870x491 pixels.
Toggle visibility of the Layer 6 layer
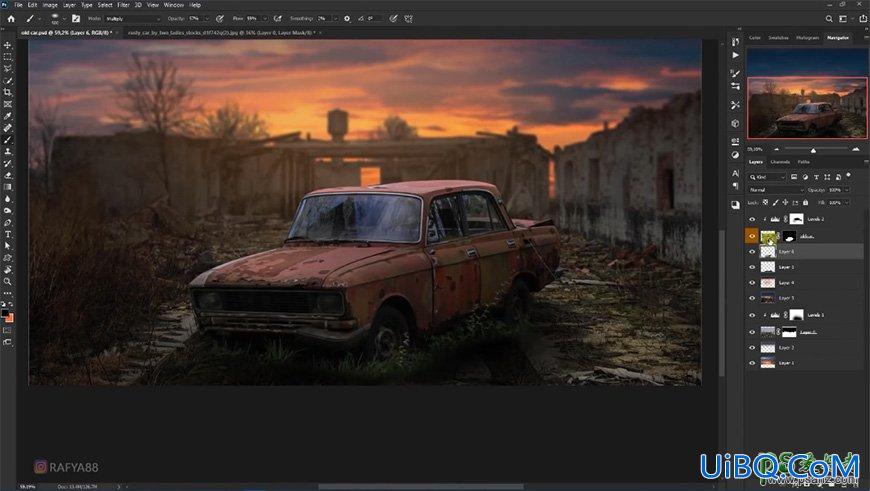tap(752, 251)
